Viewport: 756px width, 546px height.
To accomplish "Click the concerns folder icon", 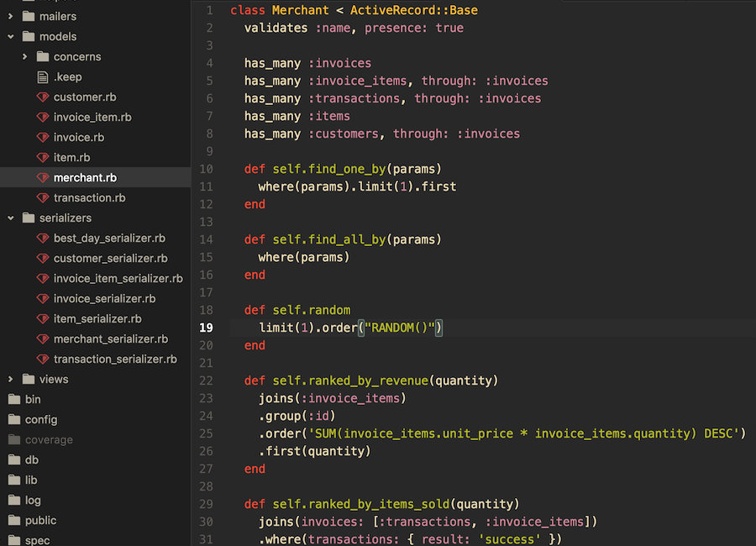I will pos(43,57).
